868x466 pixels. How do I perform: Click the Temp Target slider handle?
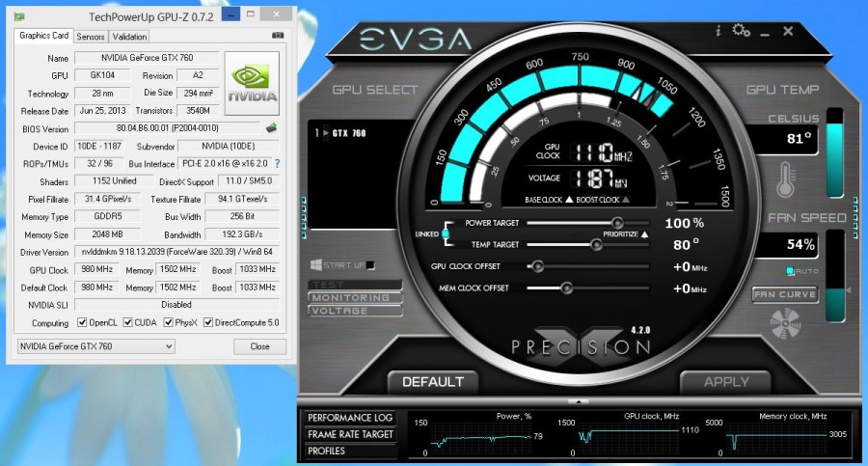(596, 244)
